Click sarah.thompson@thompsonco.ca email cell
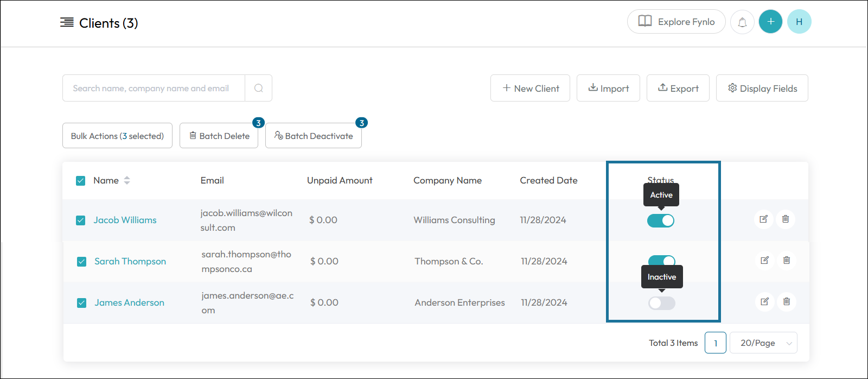The image size is (868, 379). (246, 262)
